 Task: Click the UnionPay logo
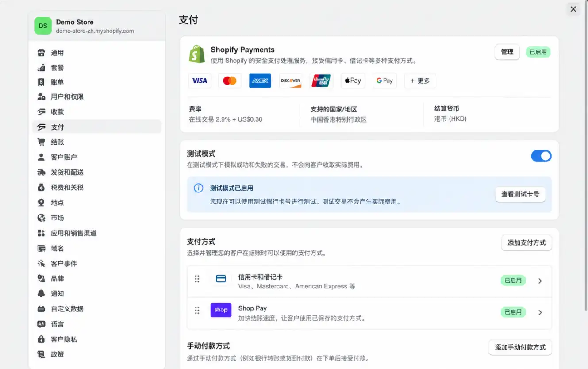click(x=321, y=81)
